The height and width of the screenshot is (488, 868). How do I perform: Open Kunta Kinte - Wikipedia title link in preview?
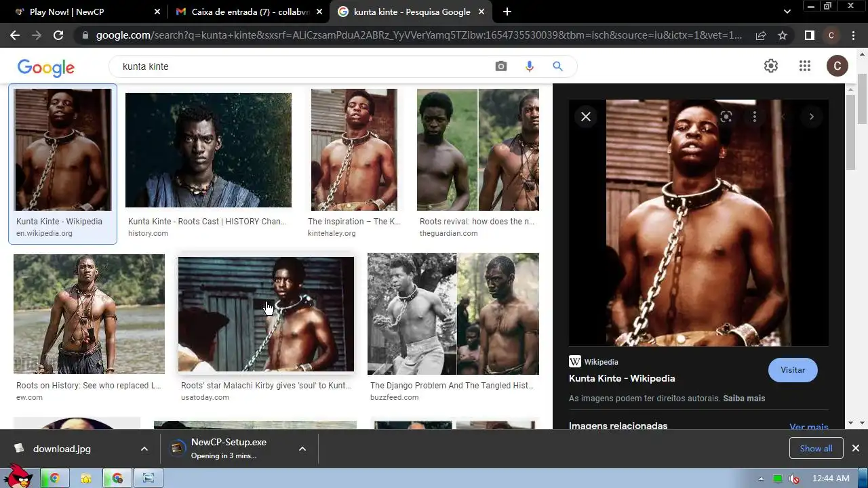click(x=622, y=378)
